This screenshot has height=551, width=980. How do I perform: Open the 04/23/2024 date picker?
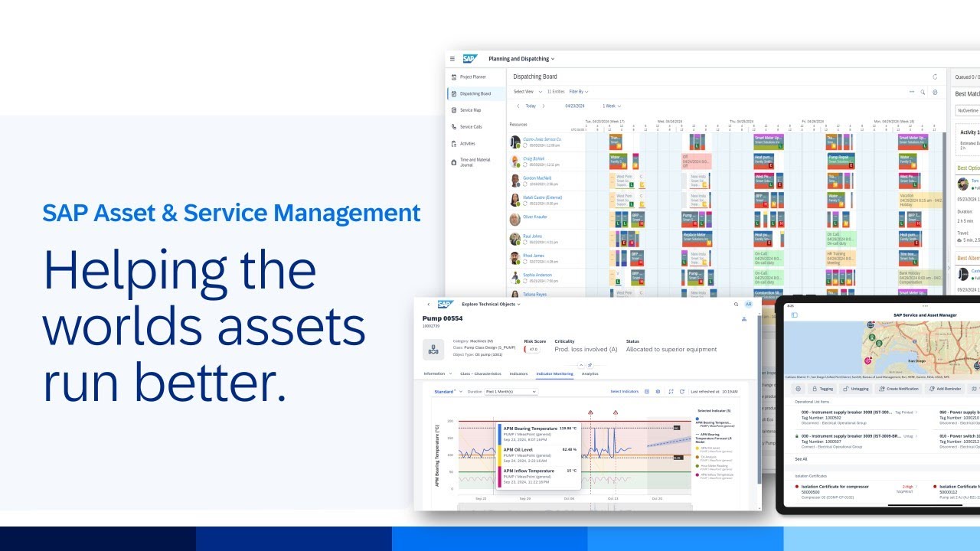point(575,106)
